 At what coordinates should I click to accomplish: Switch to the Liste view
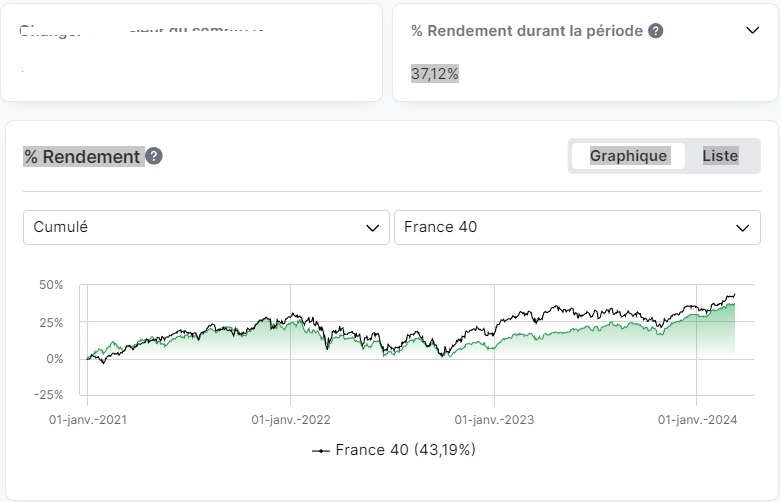point(720,156)
